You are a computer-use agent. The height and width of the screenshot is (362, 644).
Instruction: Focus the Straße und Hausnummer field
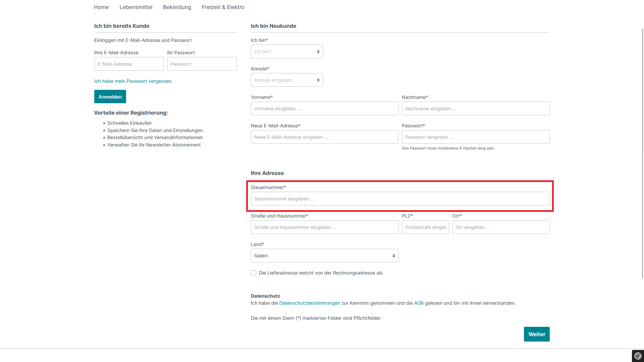324,227
